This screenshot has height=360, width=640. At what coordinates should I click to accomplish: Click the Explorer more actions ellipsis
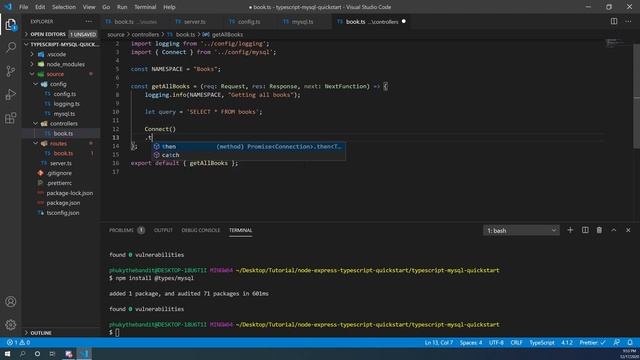click(x=89, y=22)
